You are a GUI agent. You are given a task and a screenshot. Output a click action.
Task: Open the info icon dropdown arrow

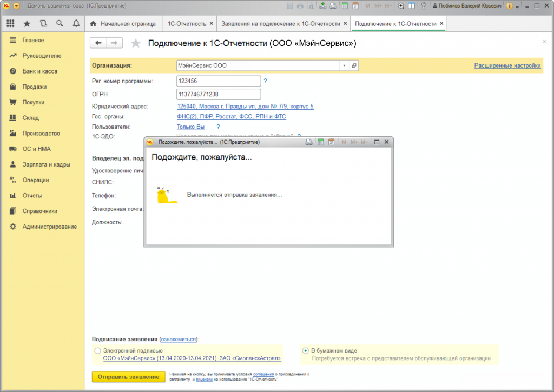click(517, 6)
